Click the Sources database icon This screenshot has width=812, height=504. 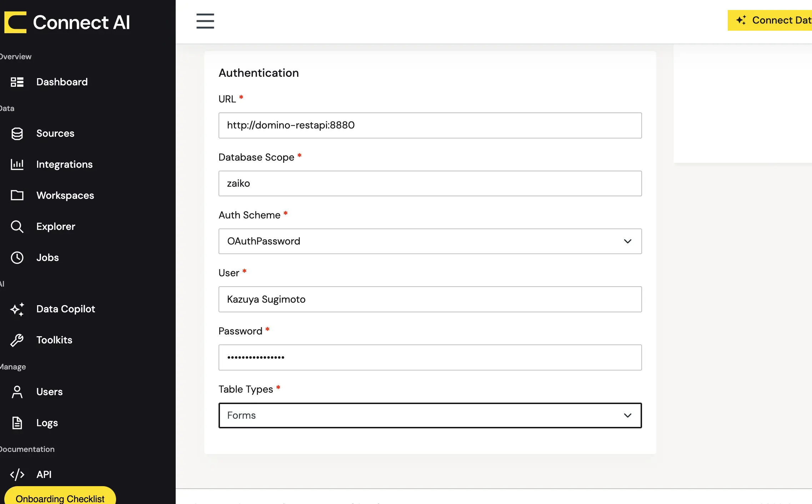point(17,133)
